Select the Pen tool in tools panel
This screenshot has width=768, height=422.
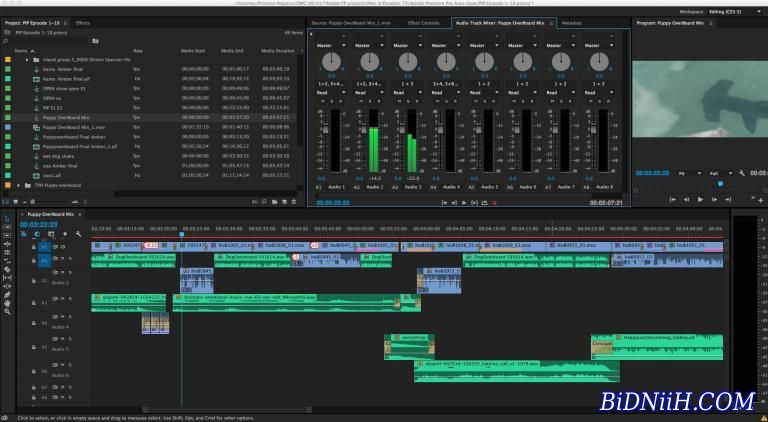point(7,294)
